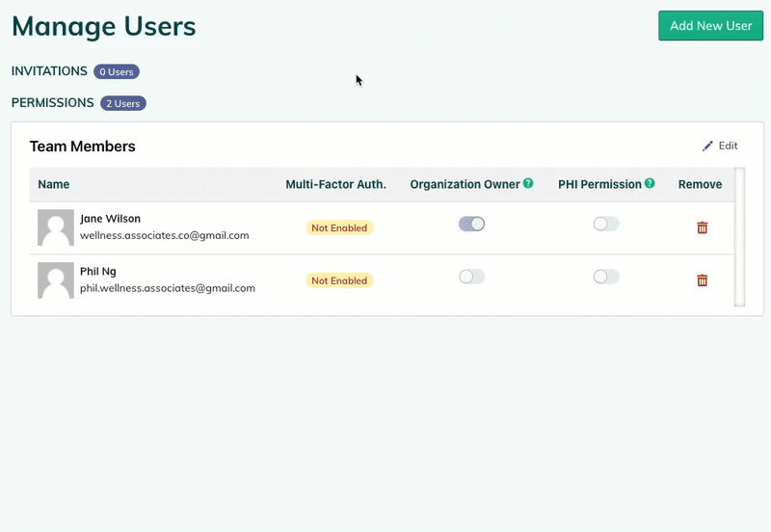The image size is (771, 532).
Task: Click the 0 Users invitations badge
Action: pyautogui.click(x=117, y=71)
